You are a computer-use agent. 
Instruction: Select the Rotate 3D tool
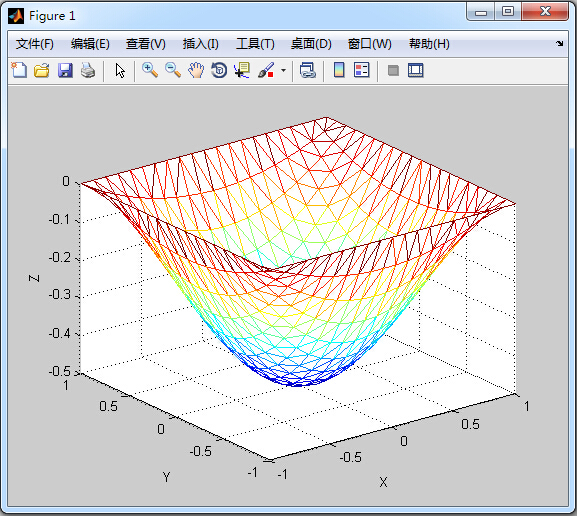point(219,70)
